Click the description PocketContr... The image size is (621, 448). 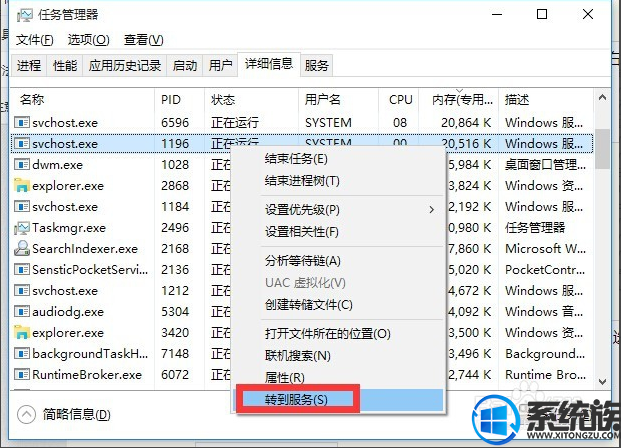pyautogui.click(x=545, y=270)
